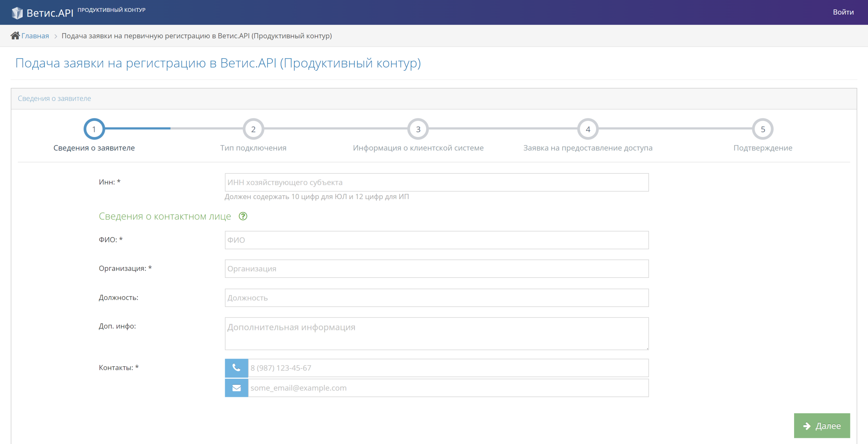The width and height of the screenshot is (868, 444).
Task: Focus the email address input field
Action: coord(448,388)
